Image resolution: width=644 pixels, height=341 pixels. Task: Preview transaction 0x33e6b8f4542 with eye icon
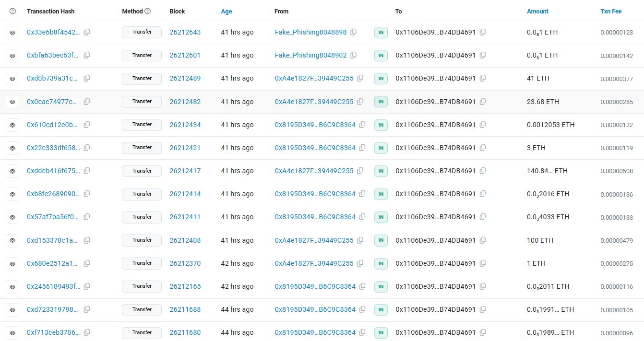(12, 33)
